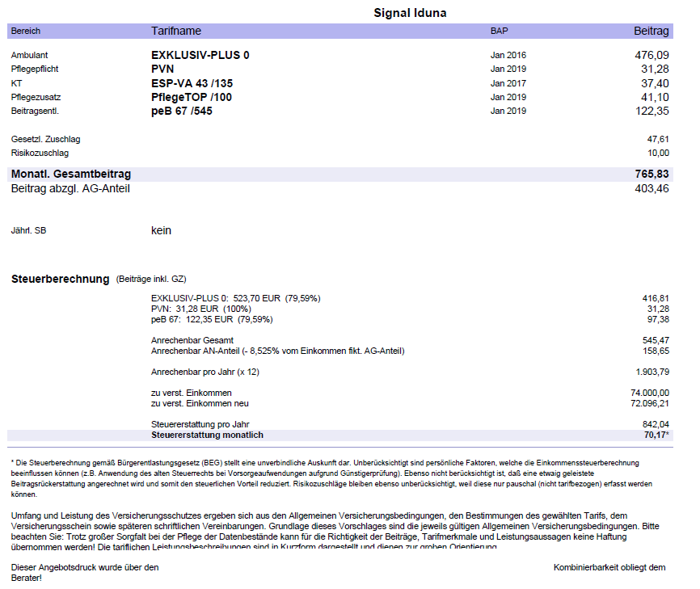Click the Ambulant amount 476,09

(652, 55)
